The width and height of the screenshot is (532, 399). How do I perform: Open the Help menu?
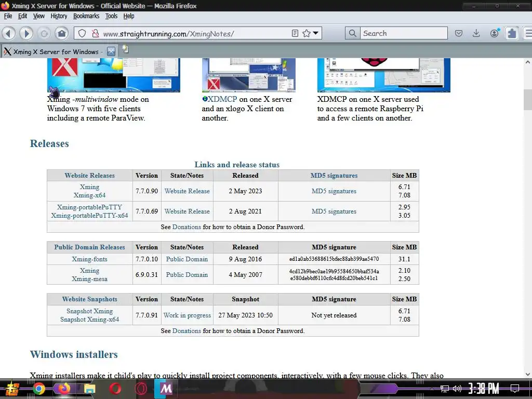pos(129,16)
